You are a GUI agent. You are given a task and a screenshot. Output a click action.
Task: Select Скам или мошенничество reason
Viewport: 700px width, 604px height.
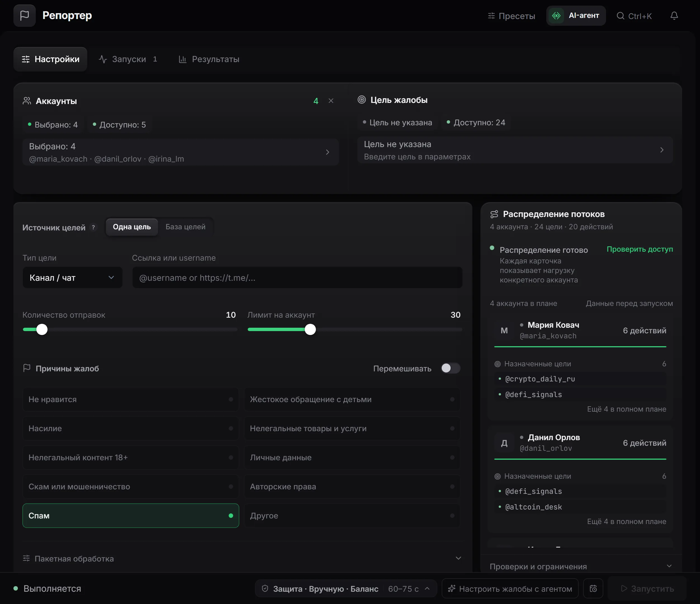(x=131, y=486)
